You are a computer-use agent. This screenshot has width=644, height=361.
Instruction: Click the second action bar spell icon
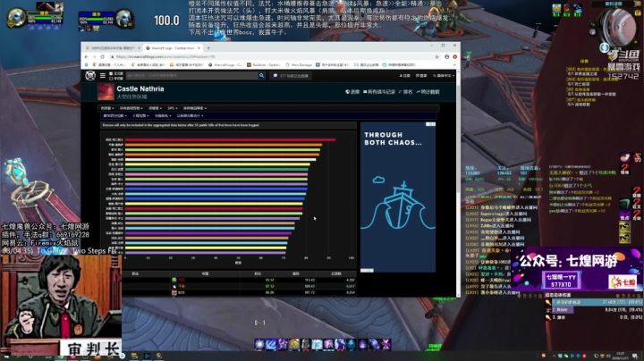click(271, 344)
